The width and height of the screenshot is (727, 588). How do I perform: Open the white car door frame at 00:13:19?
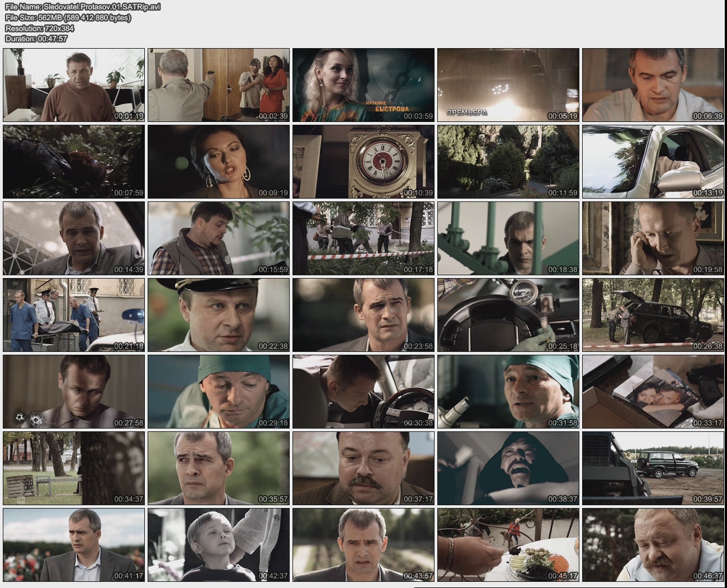[653, 162]
